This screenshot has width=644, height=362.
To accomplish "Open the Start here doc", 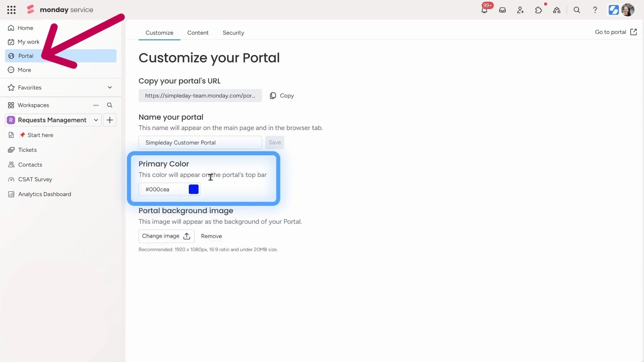I will click(61, 135).
